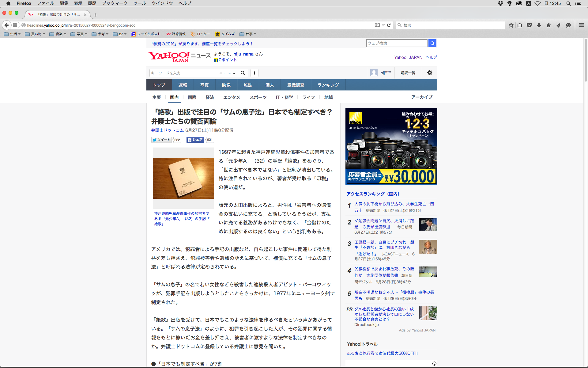This screenshot has width=588, height=368.
Task: Go to Firefox home page
Action: point(548,25)
